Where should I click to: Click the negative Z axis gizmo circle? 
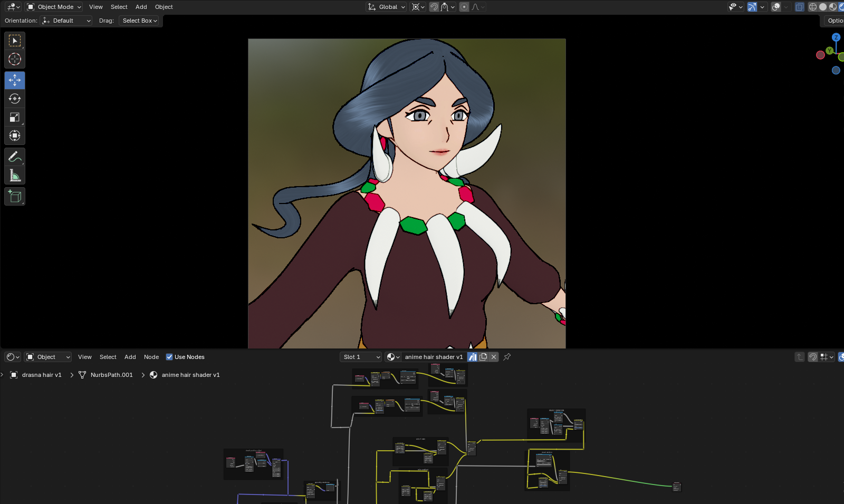coord(836,70)
